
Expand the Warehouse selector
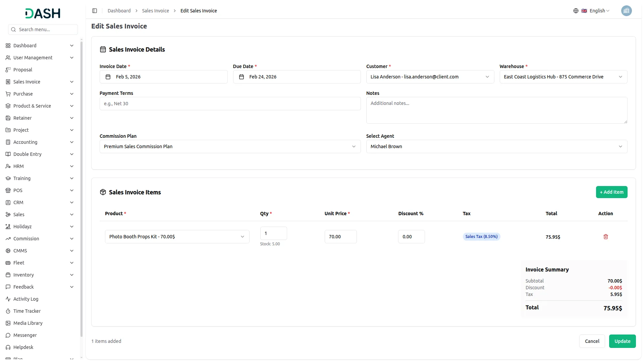[563, 77]
